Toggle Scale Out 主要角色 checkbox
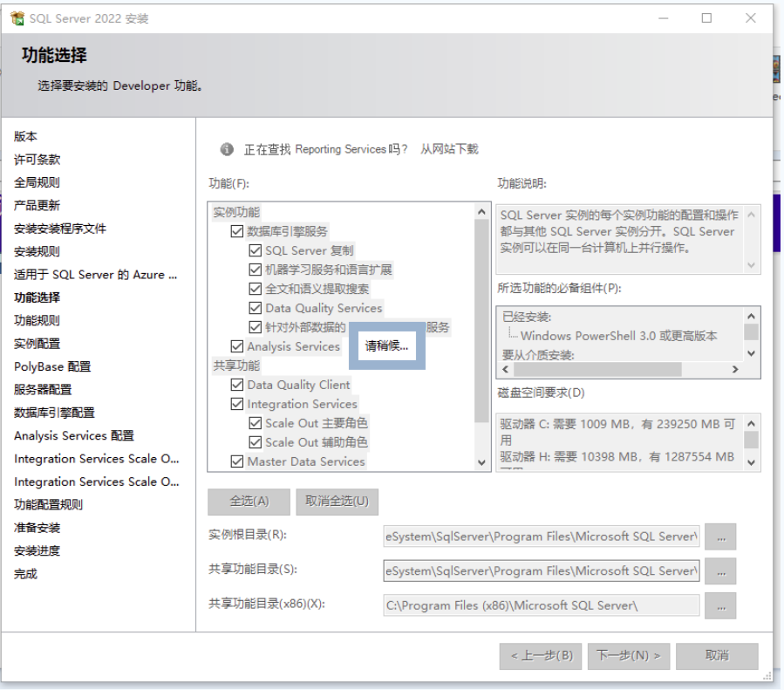784x690 pixels. click(255, 423)
